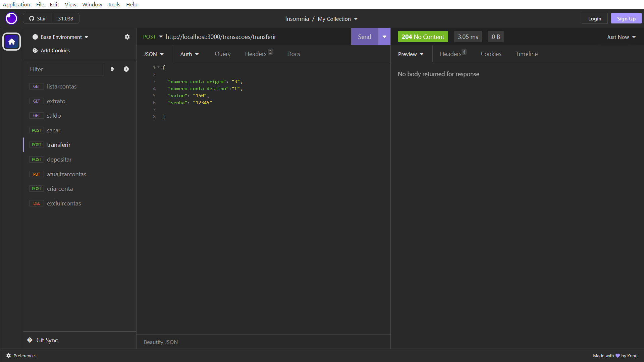The width and height of the screenshot is (644, 362).
Task: Open environment settings gear icon
Action: click(127, 37)
